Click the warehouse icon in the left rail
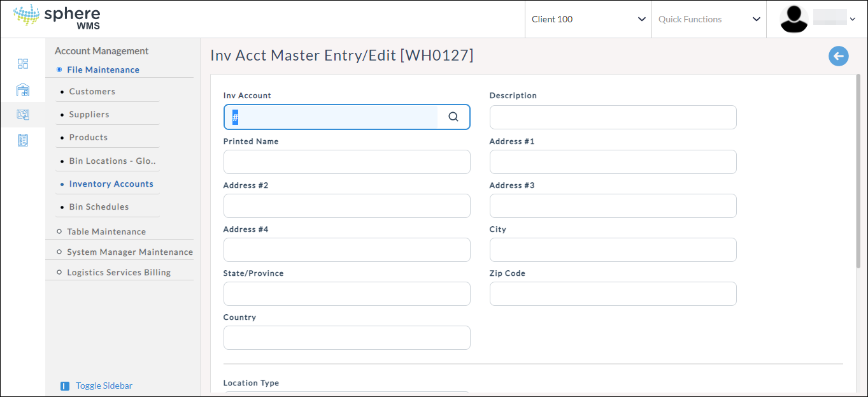 [23, 89]
